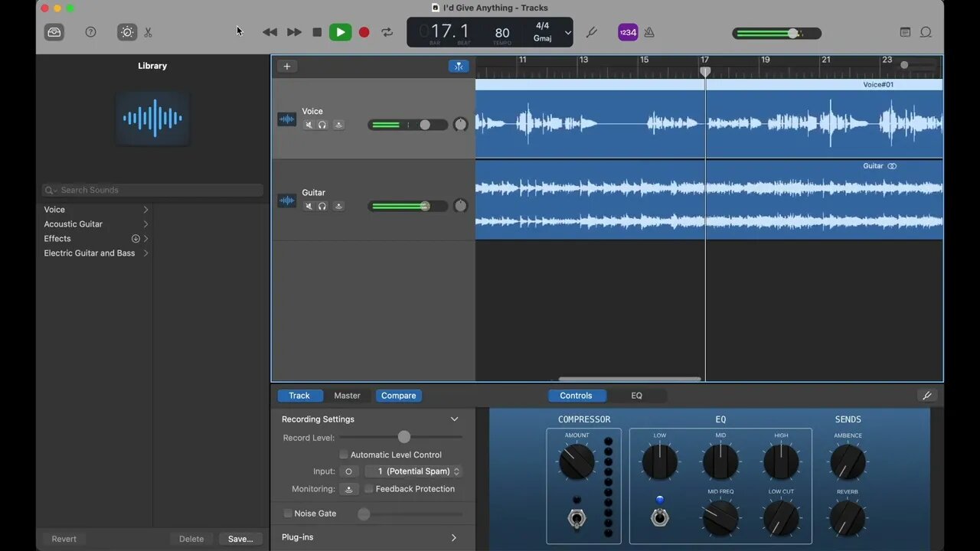Toggle the Smart Controls button
The width and height of the screenshot is (980, 551).
click(x=127, y=32)
